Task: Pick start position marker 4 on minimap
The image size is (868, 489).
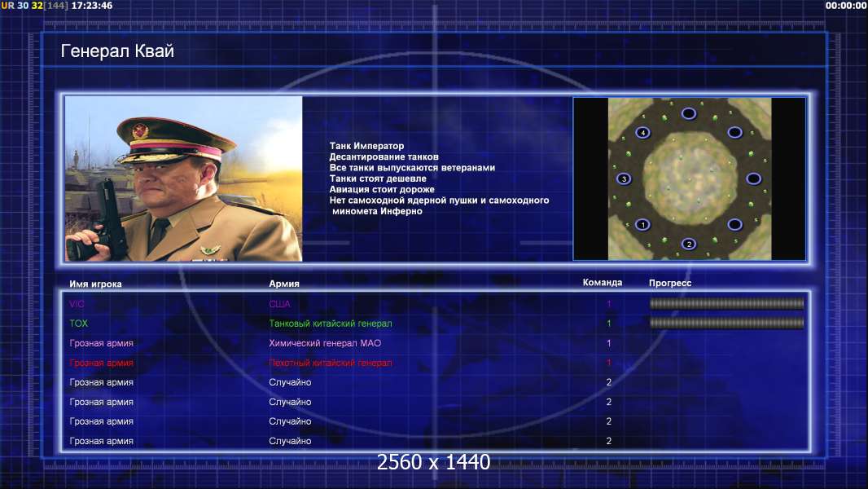Action: [x=642, y=132]
